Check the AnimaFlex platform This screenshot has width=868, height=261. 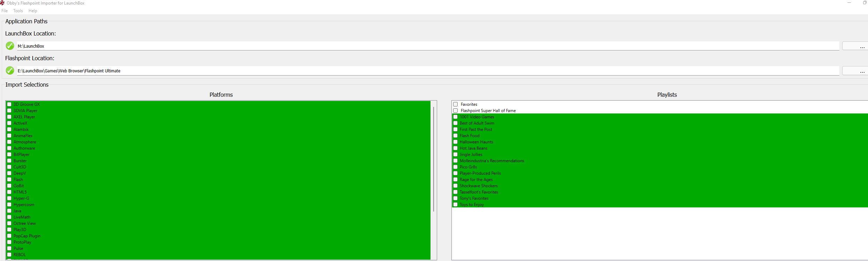9,135
